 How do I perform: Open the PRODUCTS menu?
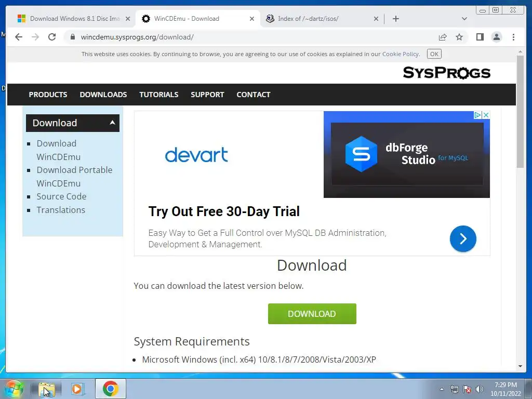(48, 95)
